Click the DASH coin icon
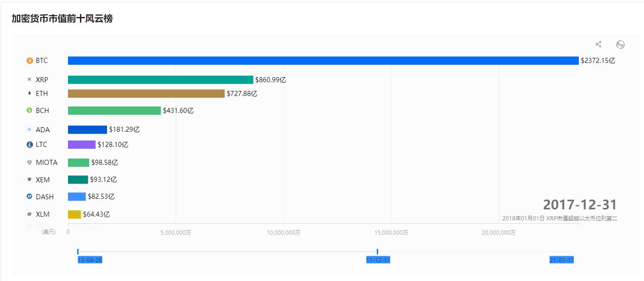644x281 pixels. point(30,197)
